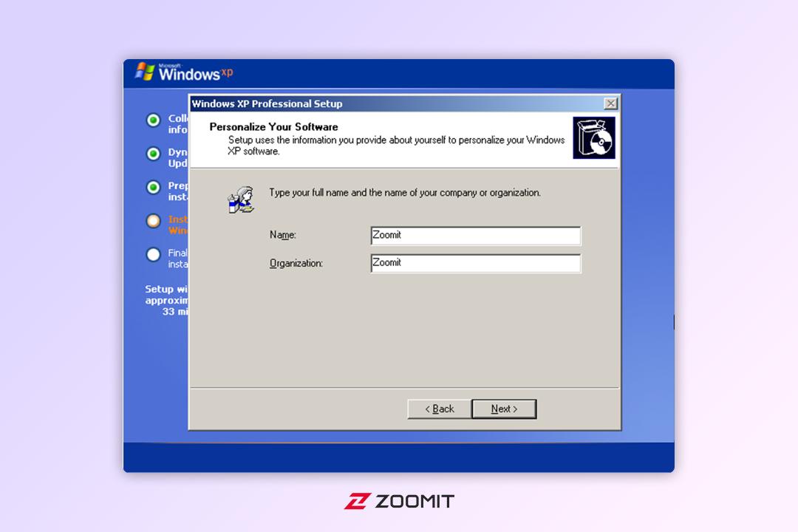The width and height of the screenshot is (798, 532).
Task: Click the orange Installing Windows step indicator
Action: 153,221
